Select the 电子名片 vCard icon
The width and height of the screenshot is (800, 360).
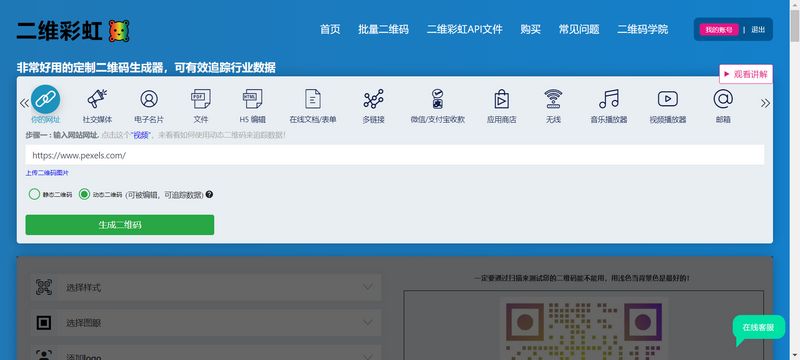[149, 99]
